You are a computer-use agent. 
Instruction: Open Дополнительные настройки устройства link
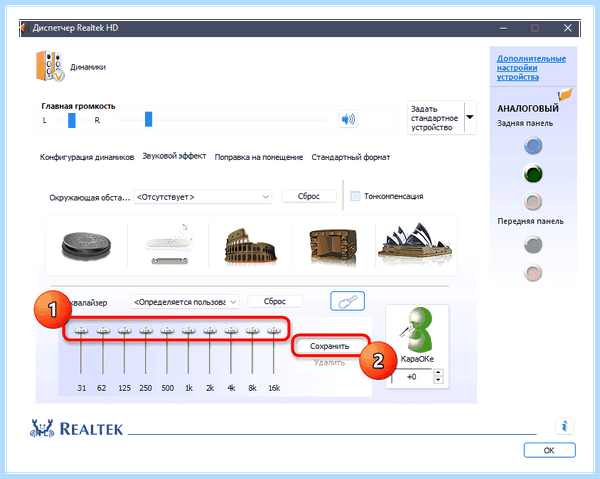point(531,68)
